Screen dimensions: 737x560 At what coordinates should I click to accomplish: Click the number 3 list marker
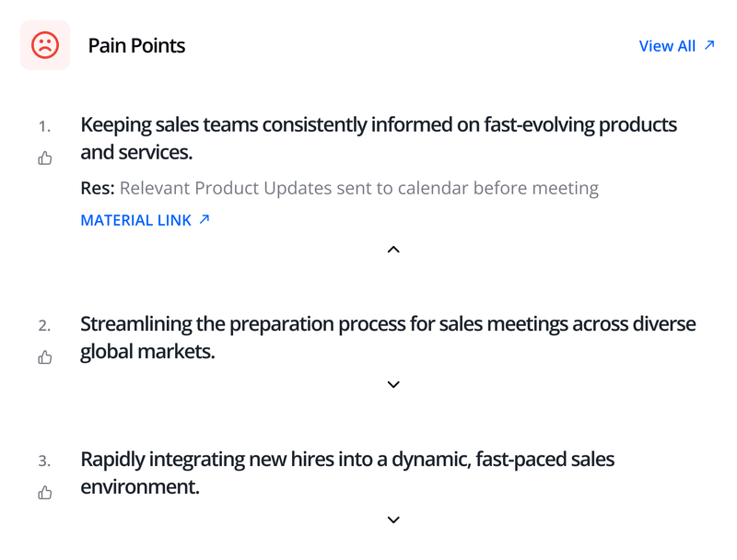(x=44, y=461)
